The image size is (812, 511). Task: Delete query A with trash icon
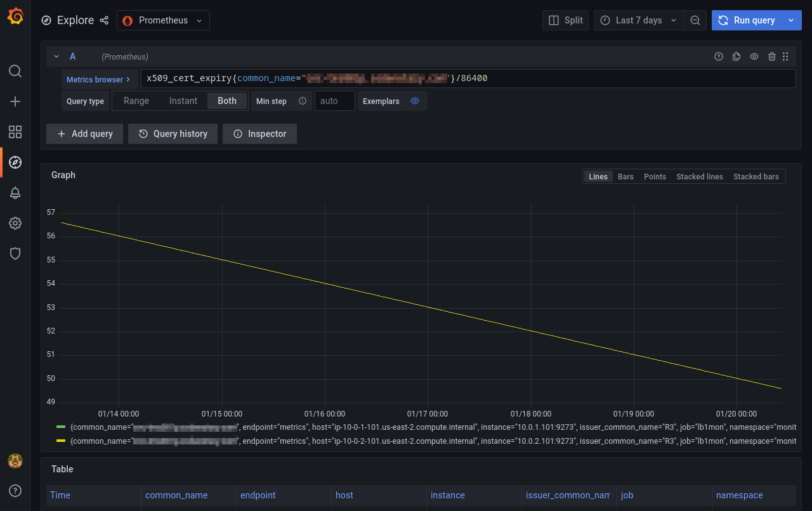click(x=771, y=56)
